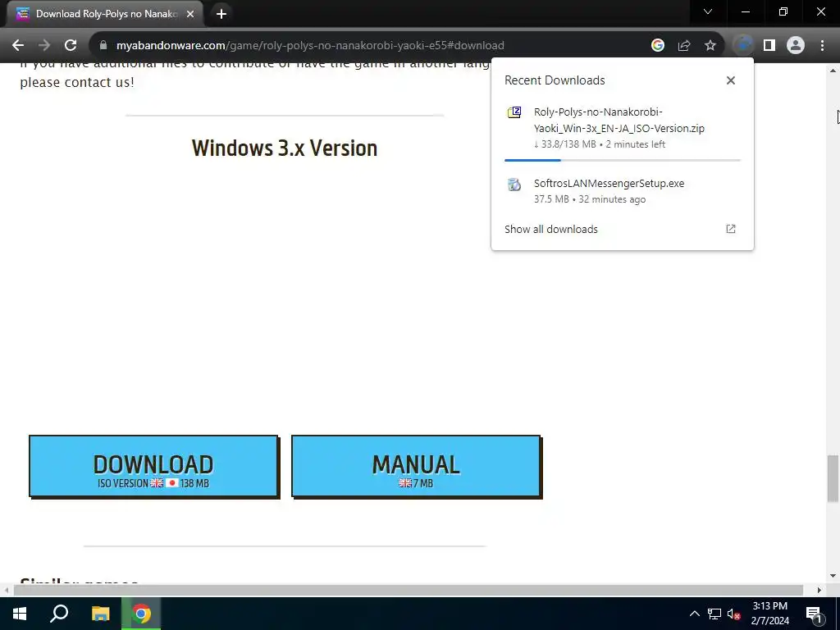The width and height of the screenshot is (840, 630).
Task: Click the zip file icon in downloads
Action: [514, 112]
